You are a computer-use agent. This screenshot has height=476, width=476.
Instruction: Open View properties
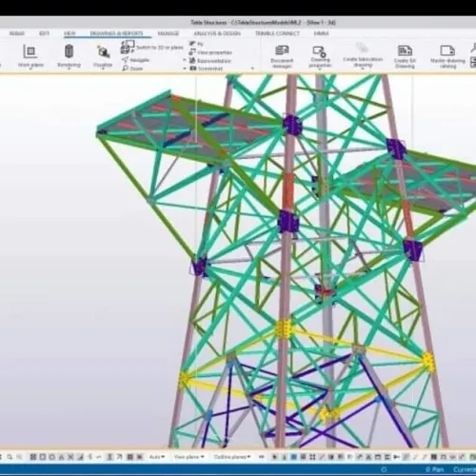click(x=210, y=52)
